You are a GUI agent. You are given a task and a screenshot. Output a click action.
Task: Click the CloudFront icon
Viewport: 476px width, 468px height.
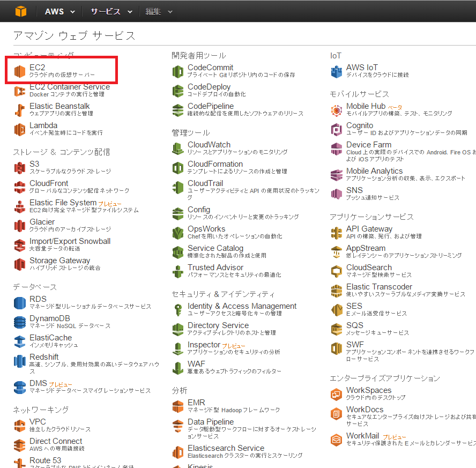click(20, 187)
